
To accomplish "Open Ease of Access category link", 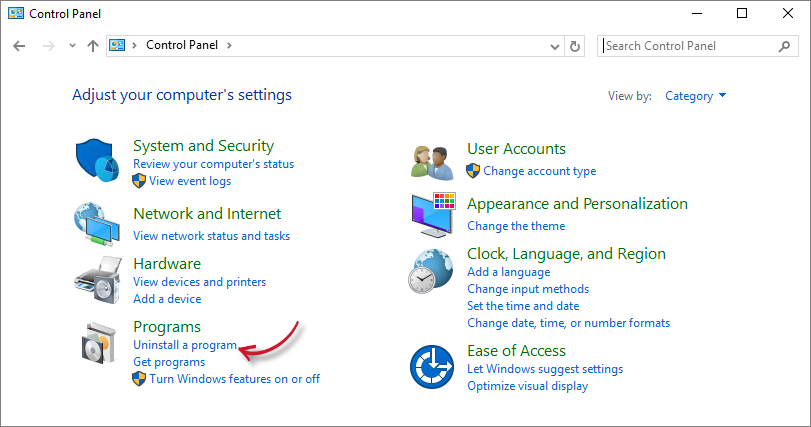I will click(516, 351).
